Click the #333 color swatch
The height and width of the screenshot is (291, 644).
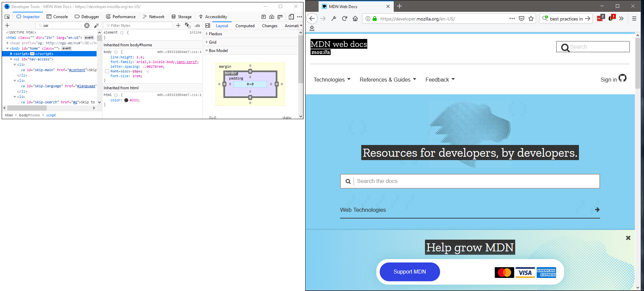point(126,100)
